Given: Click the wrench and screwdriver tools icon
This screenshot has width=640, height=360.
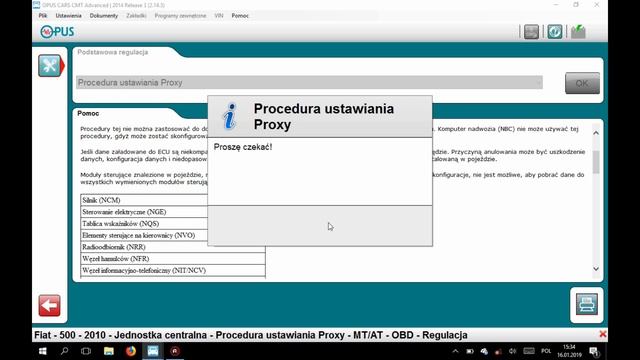Looking at the screenshot, I should tap(50, 66).
